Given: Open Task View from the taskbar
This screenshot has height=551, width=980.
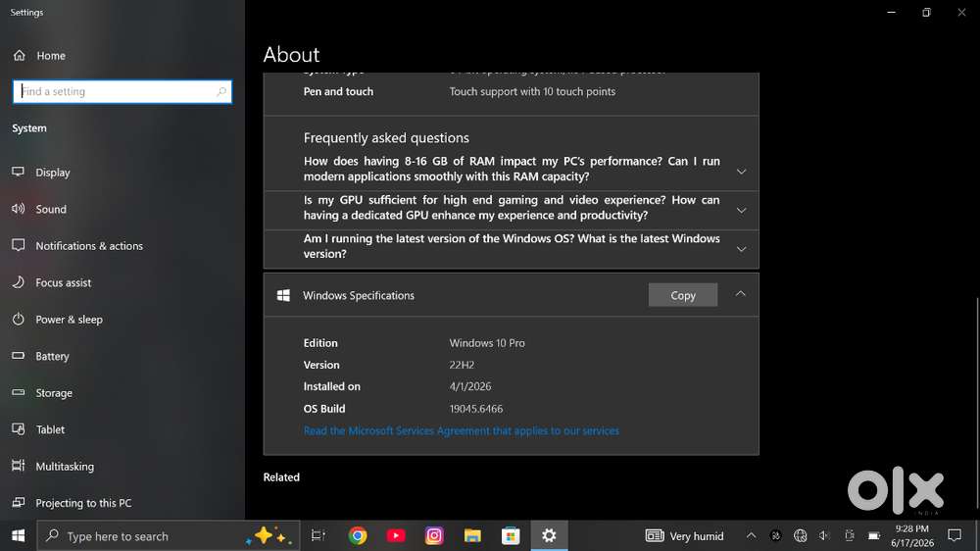Looking at the screenshot, I should 318,536.
